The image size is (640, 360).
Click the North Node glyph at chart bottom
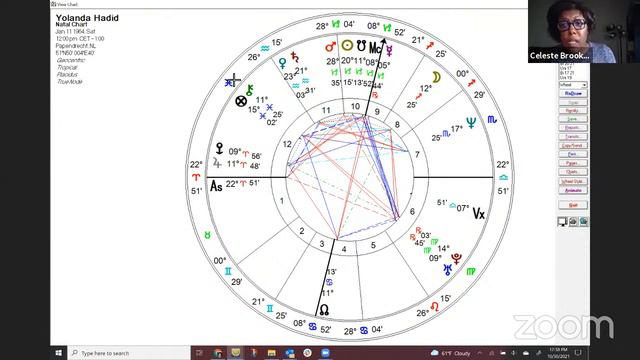coord(324,310)
